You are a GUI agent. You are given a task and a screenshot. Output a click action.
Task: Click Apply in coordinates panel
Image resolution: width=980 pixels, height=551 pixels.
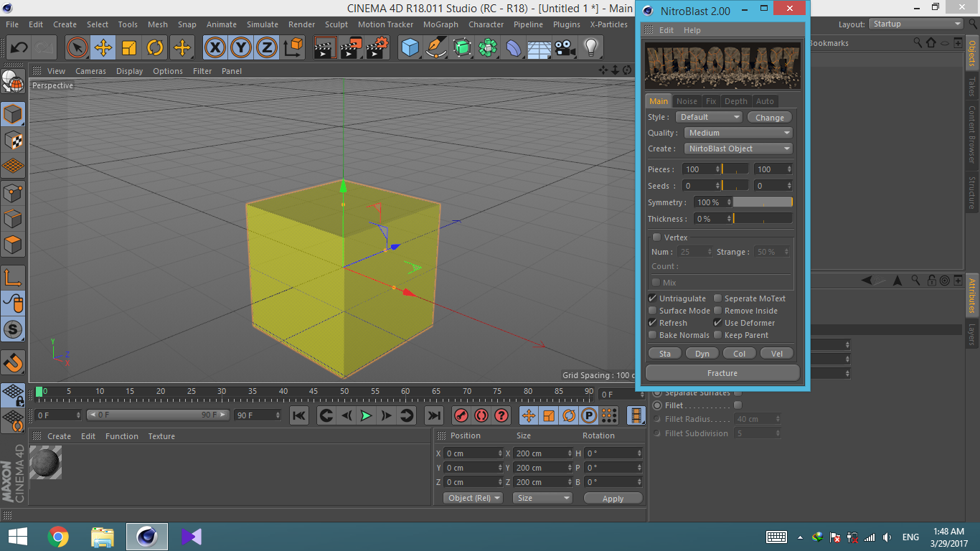click(x=613, y=498)
